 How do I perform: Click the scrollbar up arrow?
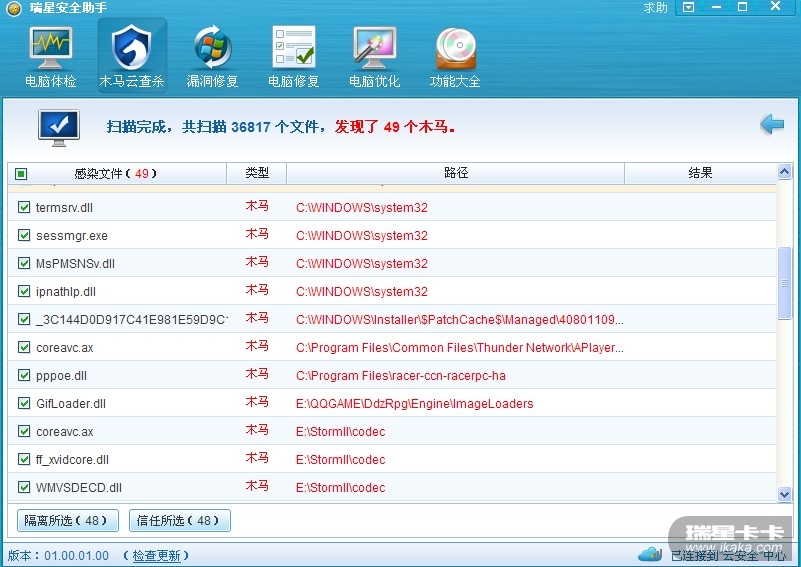pyautogui.click(x=784, y=172)
